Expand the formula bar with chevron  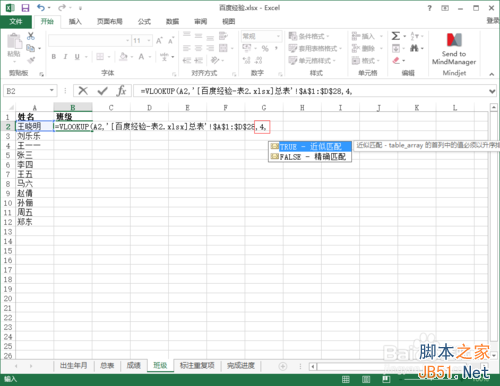pyautogui.click(x=492, y=91)
